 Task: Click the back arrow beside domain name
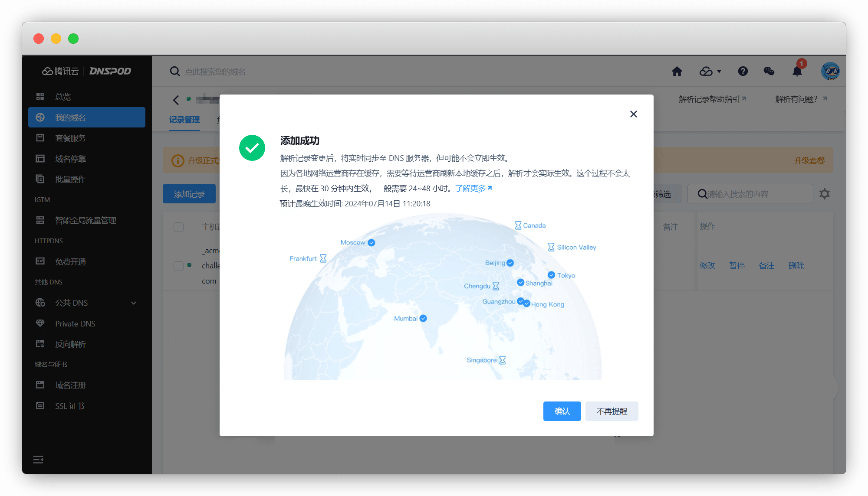pyautogui.click(x=176, y=100)
